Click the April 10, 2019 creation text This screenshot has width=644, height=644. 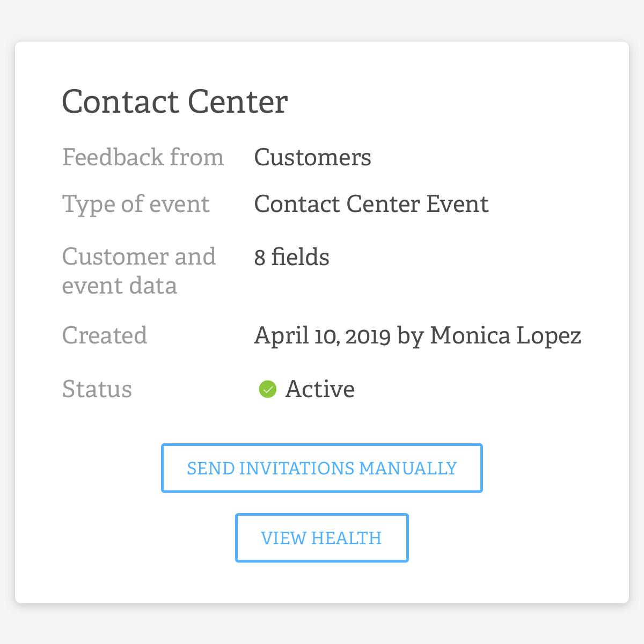323,335
